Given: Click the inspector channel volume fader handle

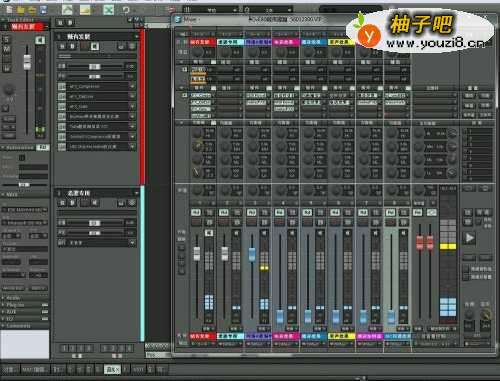Looking at the screenshot, I should (x=27, y=62).
